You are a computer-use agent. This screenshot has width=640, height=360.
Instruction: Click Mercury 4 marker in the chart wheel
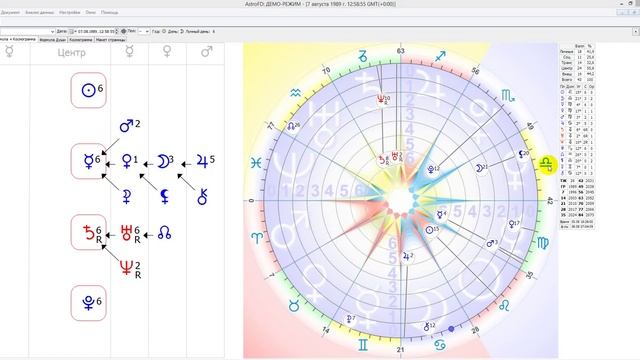(x=441, y=214)
